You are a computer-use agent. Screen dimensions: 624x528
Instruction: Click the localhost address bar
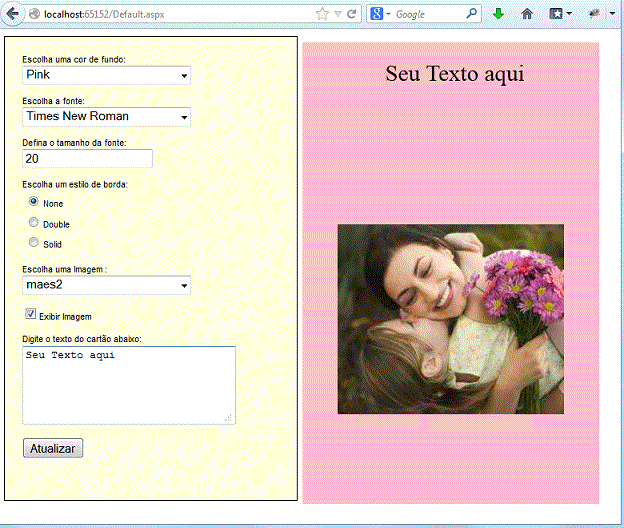tap(171, 14)
